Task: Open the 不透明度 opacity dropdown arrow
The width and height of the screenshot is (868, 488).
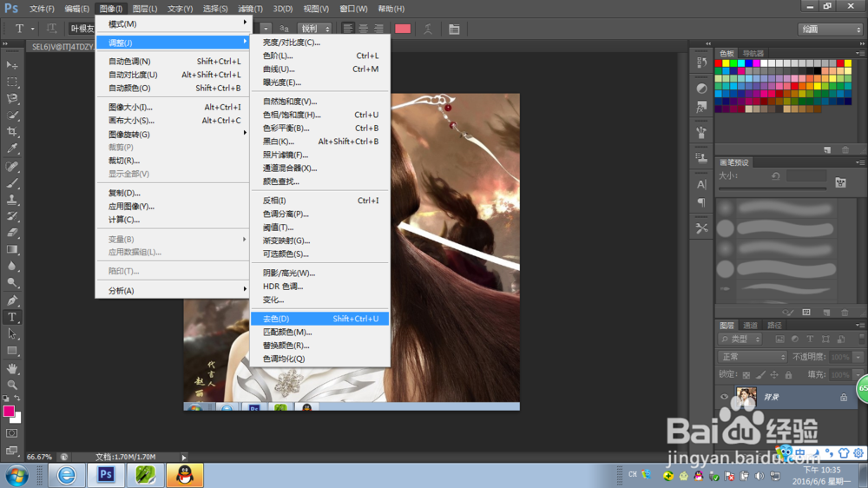Action: click(858, 357)
